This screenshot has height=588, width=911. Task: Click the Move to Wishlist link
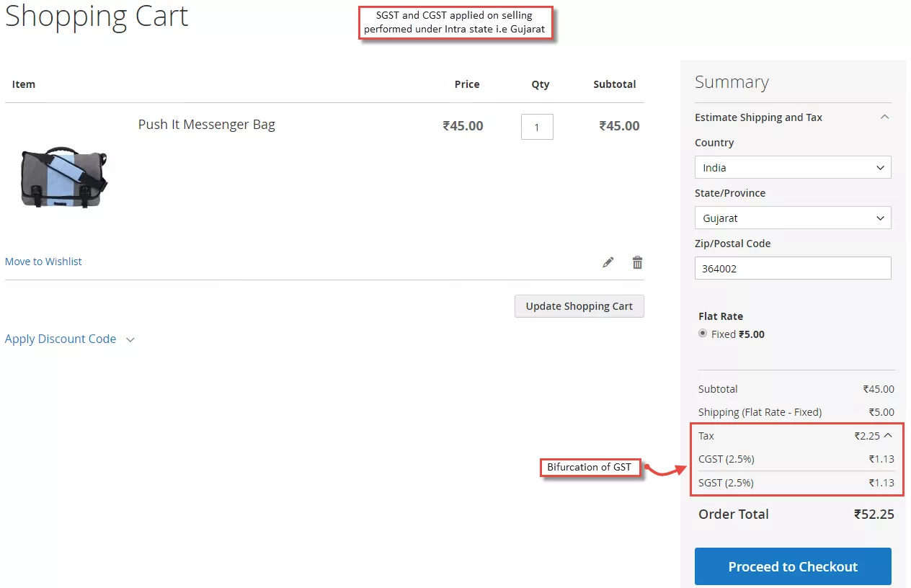(43, 262)
